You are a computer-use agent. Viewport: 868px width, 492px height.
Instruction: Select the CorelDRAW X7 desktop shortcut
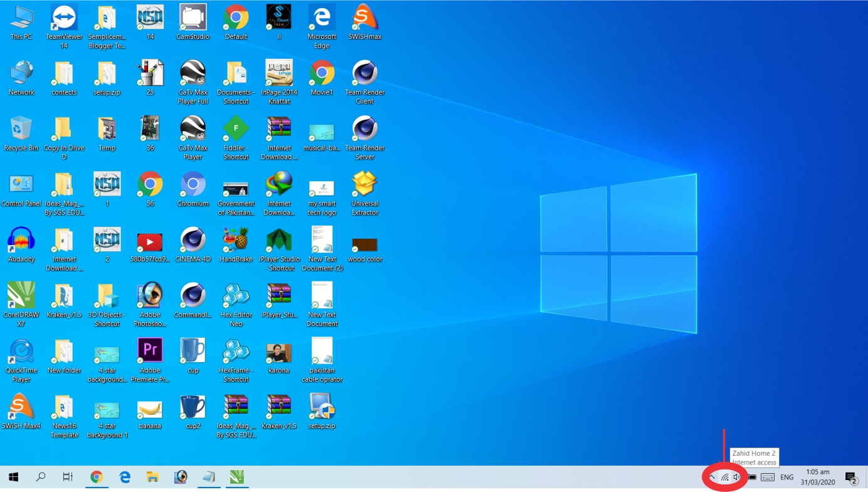[21, 305]
